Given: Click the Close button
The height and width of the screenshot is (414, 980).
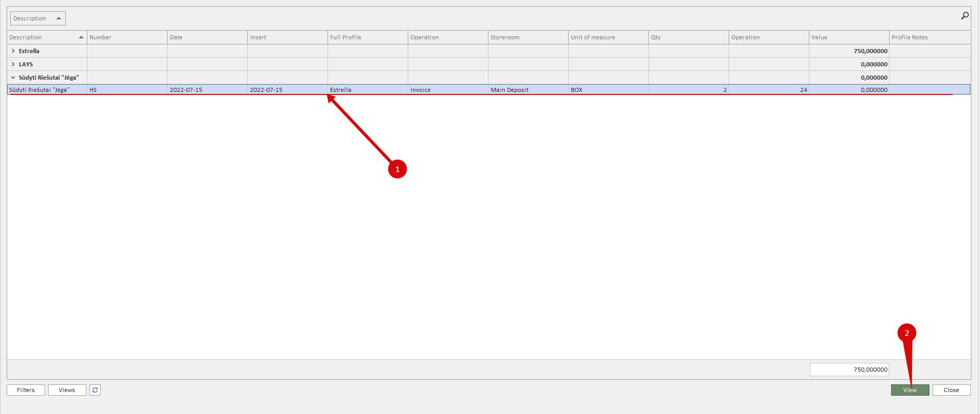Looking at the screenshot, I should point(951,390).
